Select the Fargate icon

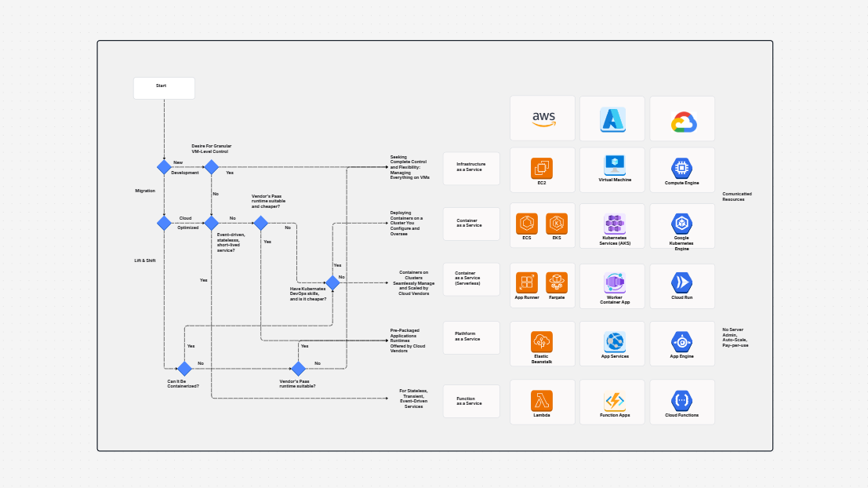point(557,282)
